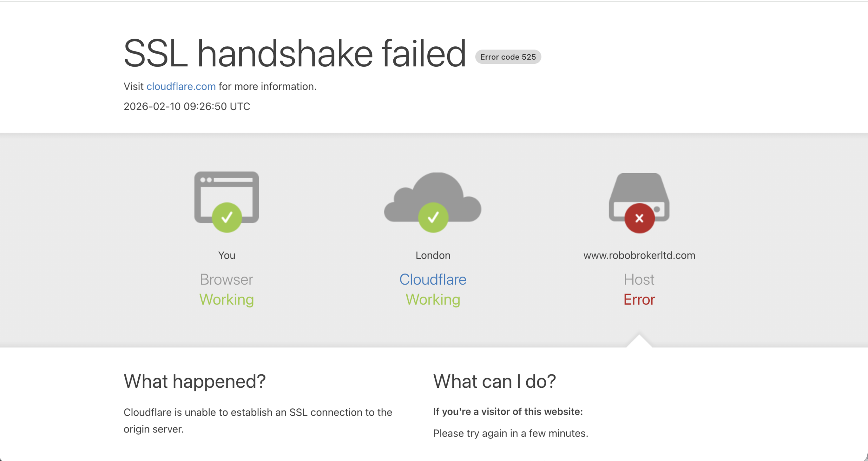This screenshot has width=868, height=461.
Task: Click the gray Browser label
Action: click(226, 280)
